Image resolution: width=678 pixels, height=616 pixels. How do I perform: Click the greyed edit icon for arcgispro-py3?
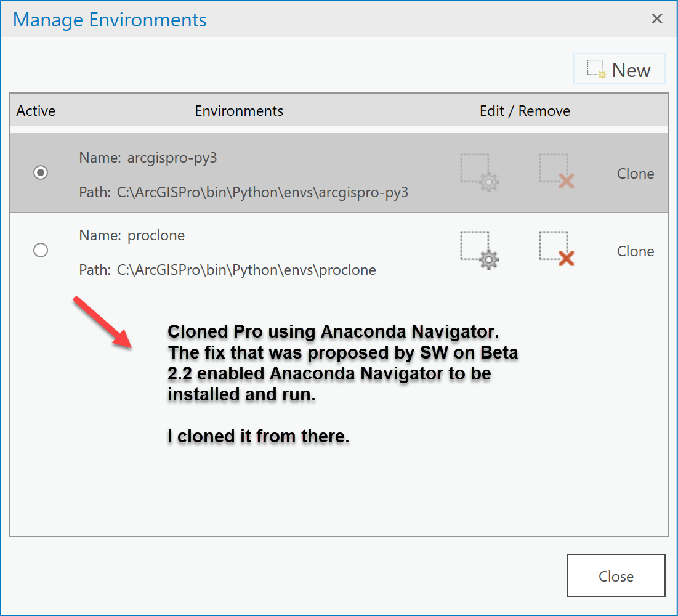[x=480, y=172]
